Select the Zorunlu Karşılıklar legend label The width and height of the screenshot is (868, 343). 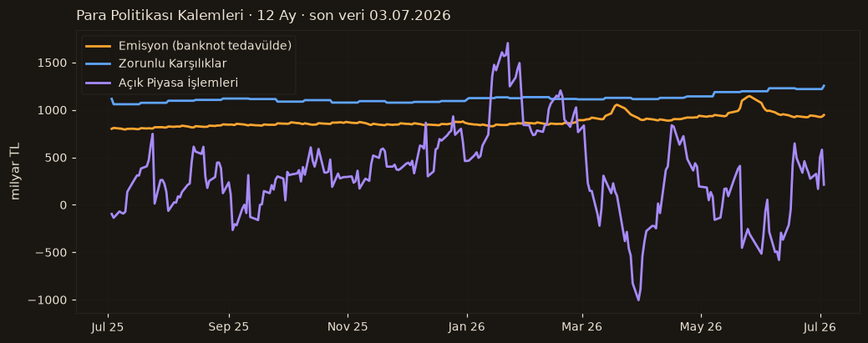[x=172, y=64]
